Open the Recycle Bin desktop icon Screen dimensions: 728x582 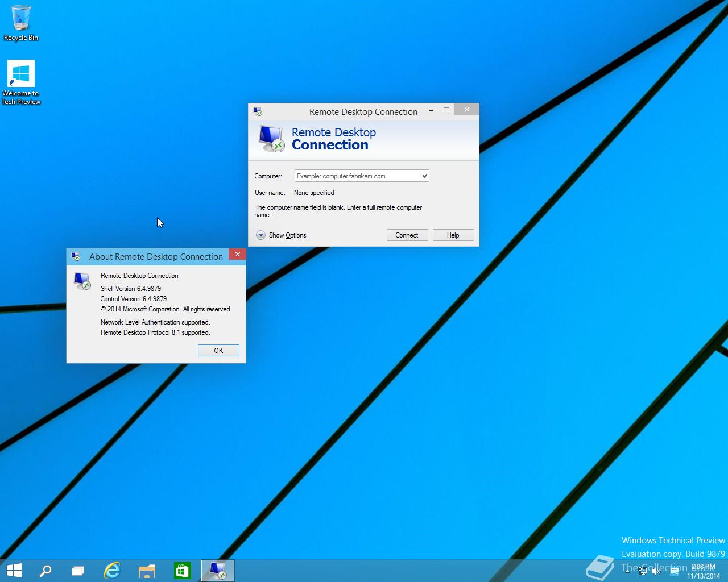point(21,23)
